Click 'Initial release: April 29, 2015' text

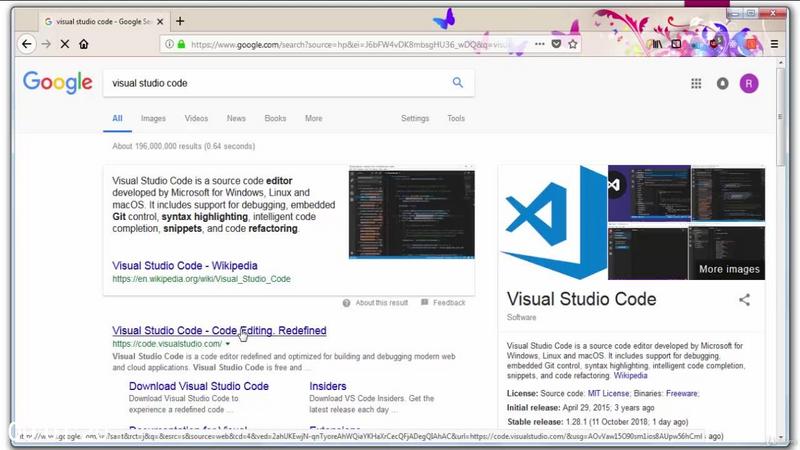(x=581, y=408)
